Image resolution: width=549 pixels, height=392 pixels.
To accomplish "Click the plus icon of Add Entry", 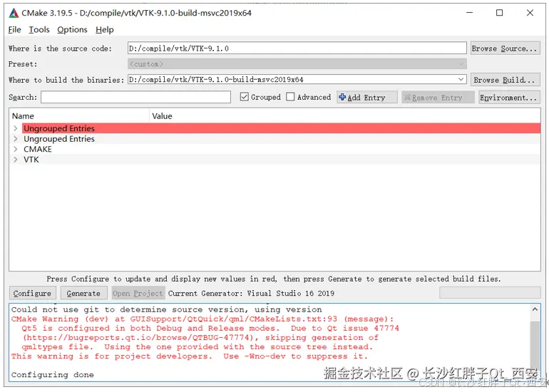I will point(342,98).
